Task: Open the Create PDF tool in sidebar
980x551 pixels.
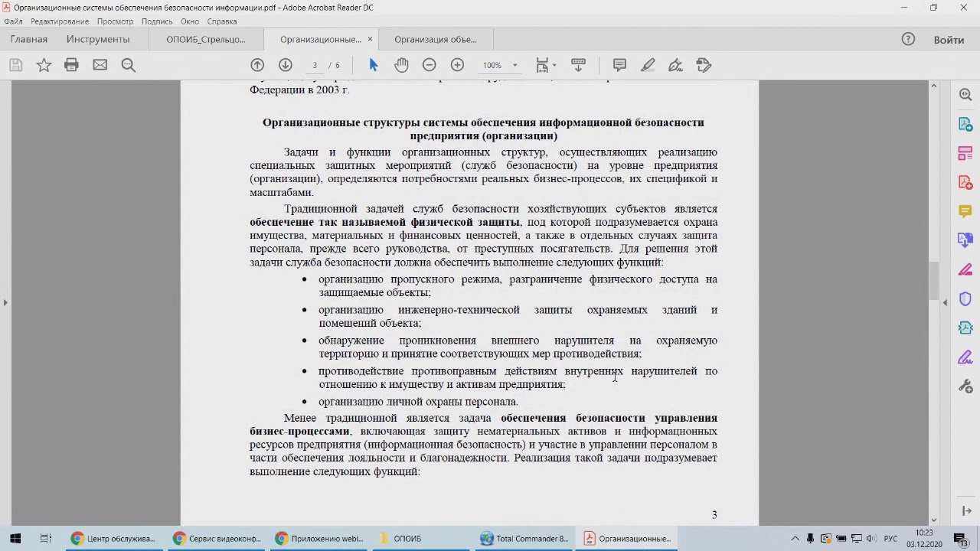Action: point(965,182)
